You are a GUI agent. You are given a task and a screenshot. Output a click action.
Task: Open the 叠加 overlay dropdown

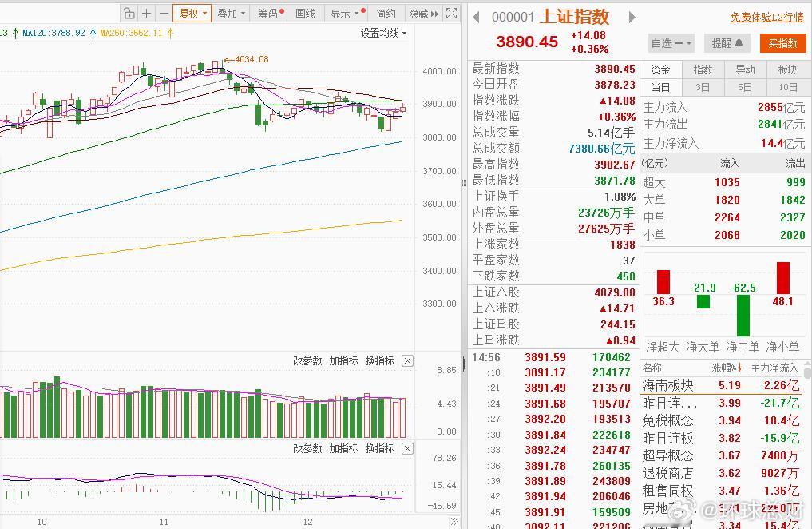click(231, 14)
